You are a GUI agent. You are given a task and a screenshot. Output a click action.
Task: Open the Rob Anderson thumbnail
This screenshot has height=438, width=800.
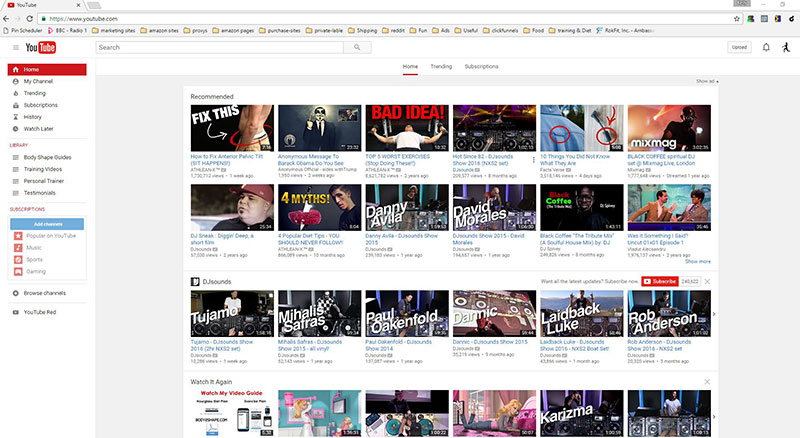point(669,313)
